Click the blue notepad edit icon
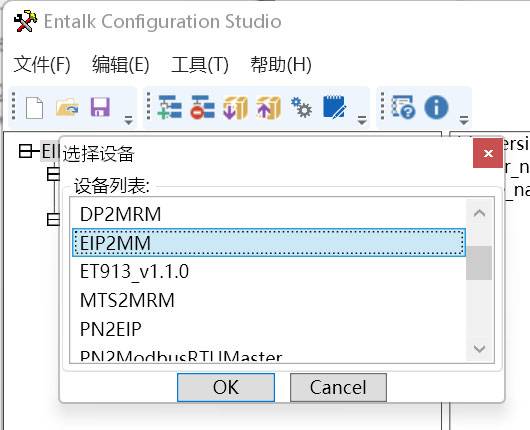The width and height of the screenshot is (530, 430). click(334, 107)
